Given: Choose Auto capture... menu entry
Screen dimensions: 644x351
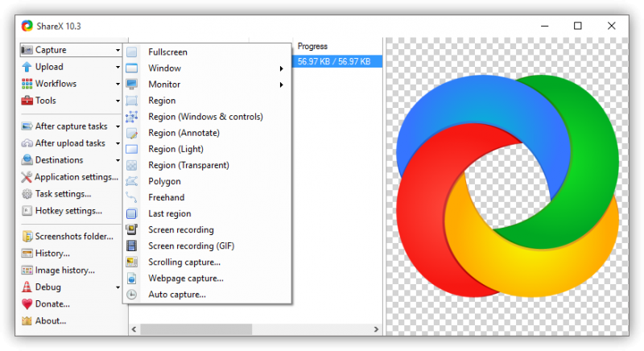Looking at the screenshot, I should pyautogui.click(x=208, y=295).
